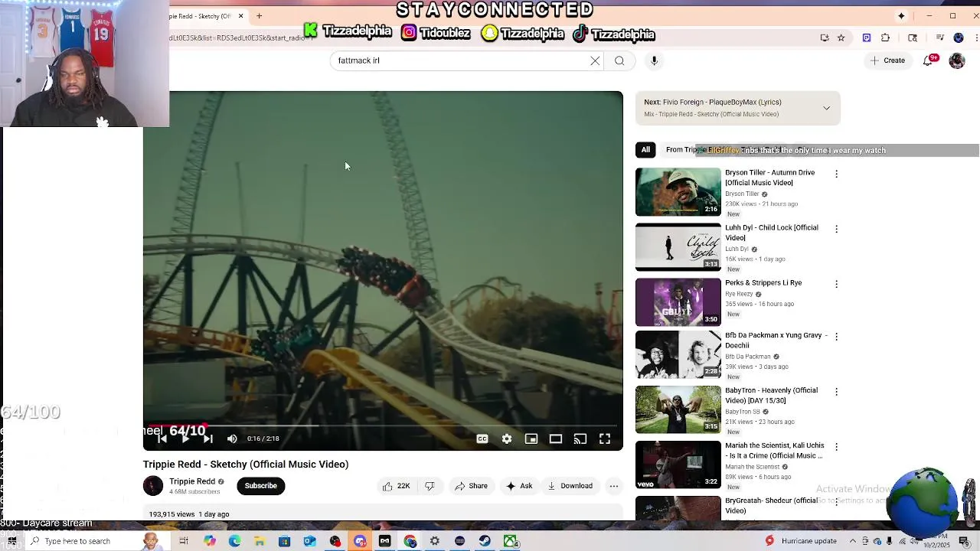Open BabyTron Heavenly video title
The image size is (980, 551).
point(772,396)
